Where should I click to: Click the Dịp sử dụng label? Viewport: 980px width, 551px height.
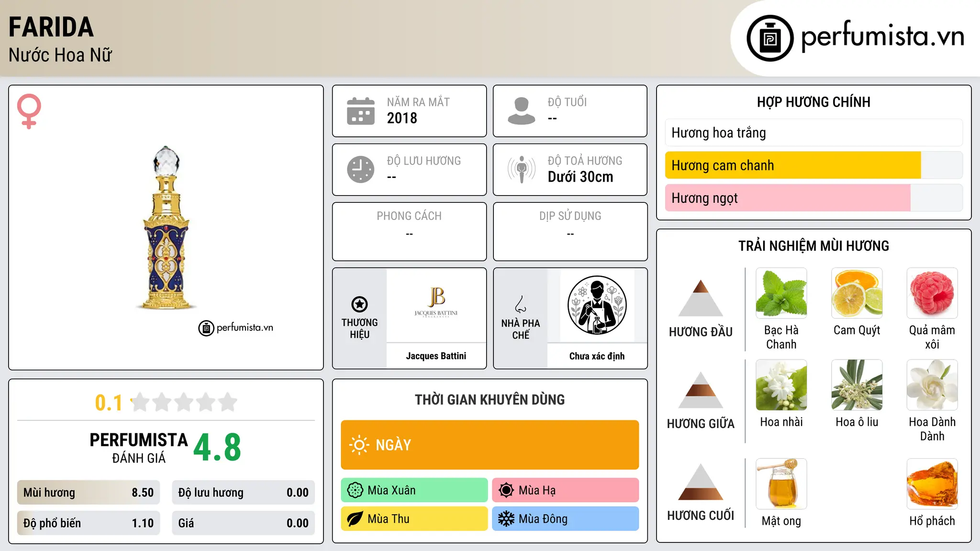tap(570, 216)
